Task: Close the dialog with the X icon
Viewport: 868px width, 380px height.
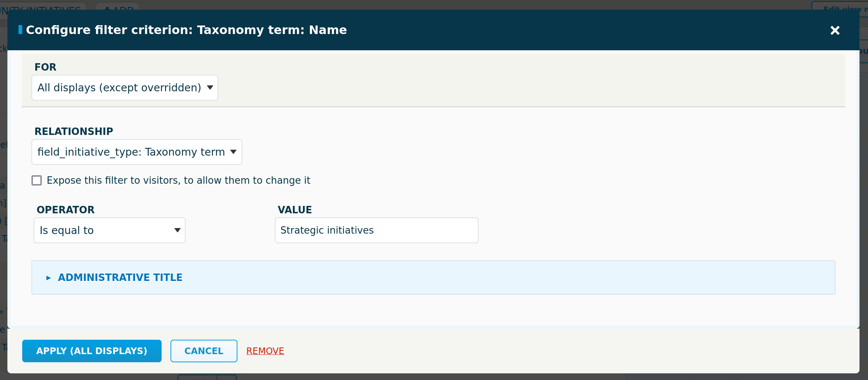Action: 835,31
